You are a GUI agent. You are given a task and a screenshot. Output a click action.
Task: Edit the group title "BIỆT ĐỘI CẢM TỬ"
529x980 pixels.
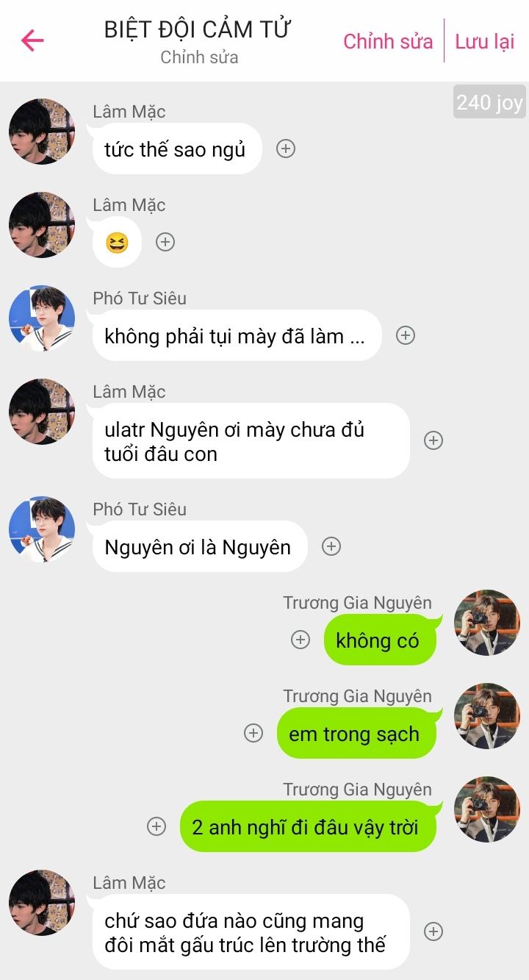198,29
